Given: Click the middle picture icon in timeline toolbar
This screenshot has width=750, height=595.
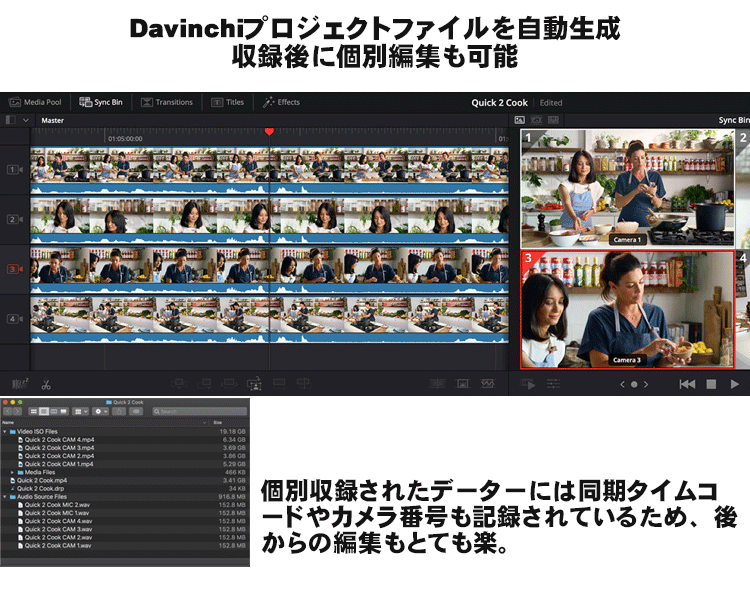Looking at the screenshot, I should [463, 384].
